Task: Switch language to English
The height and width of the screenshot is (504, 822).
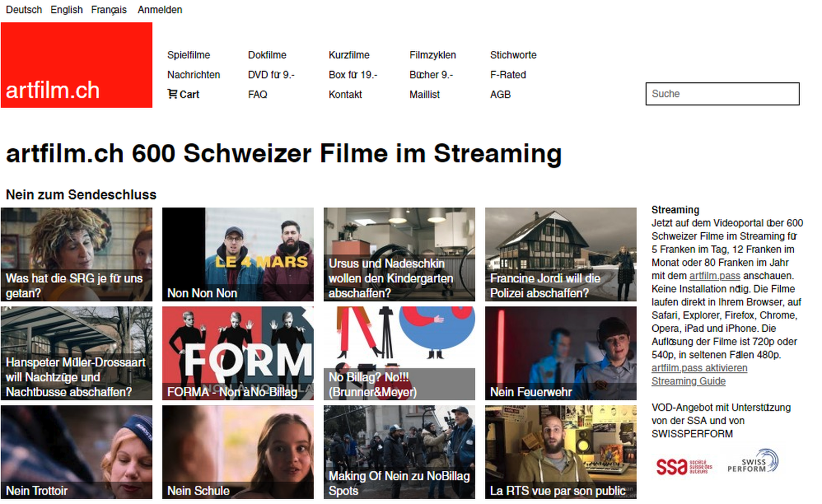Action: (66, 10)
